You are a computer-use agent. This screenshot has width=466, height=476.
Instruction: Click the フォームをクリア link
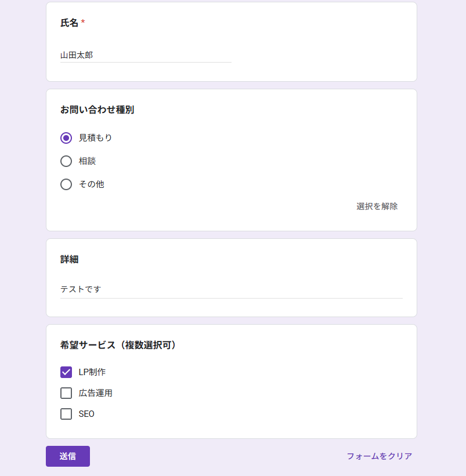[x=380, y=456]
